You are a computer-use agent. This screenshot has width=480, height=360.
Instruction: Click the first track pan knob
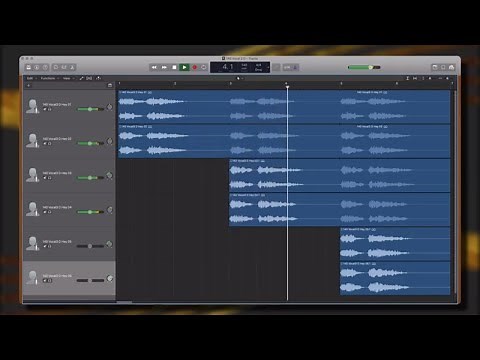tap(109, 107)
